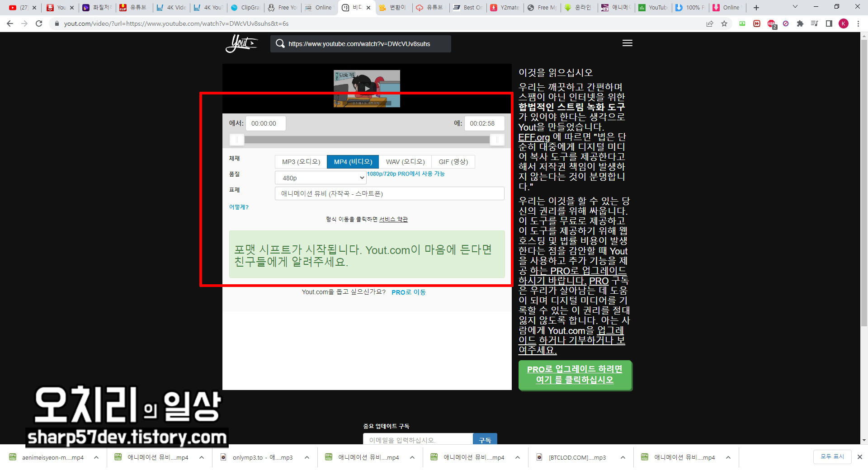Click the 어떻게? help link

(239, 207)
